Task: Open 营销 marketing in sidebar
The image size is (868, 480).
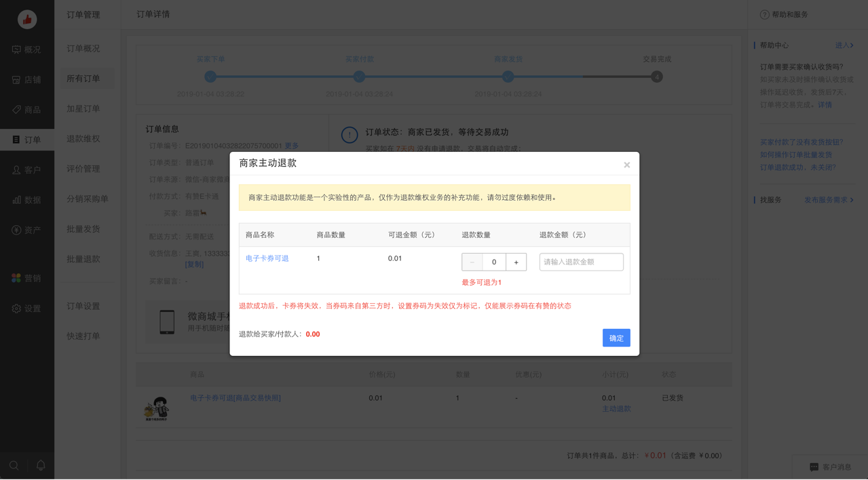Action: click(x=26, y=278)
